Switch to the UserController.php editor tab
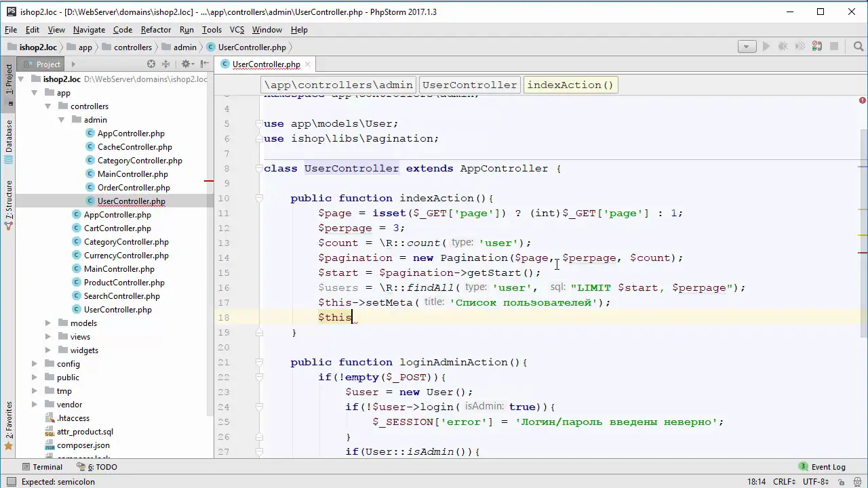The height and width of the screenshot is (488, 868). coord(266,64)
